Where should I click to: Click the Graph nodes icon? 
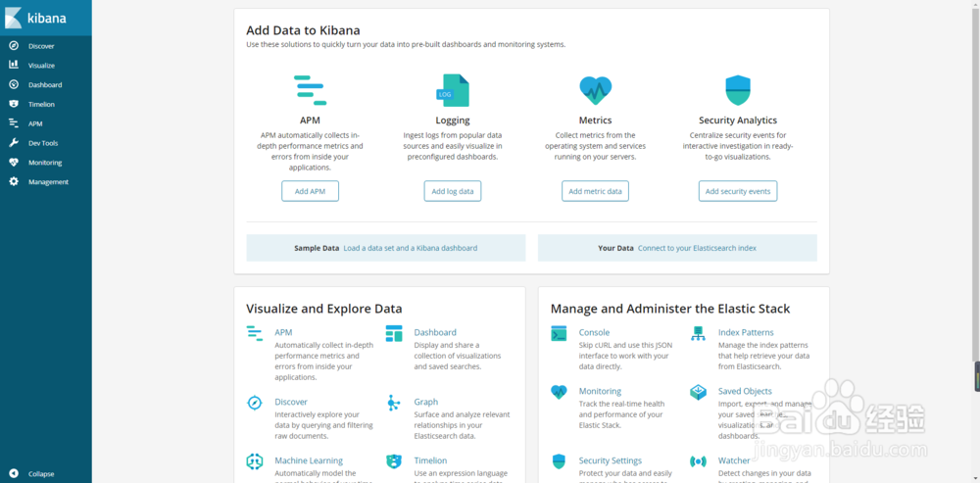(393, 403)
